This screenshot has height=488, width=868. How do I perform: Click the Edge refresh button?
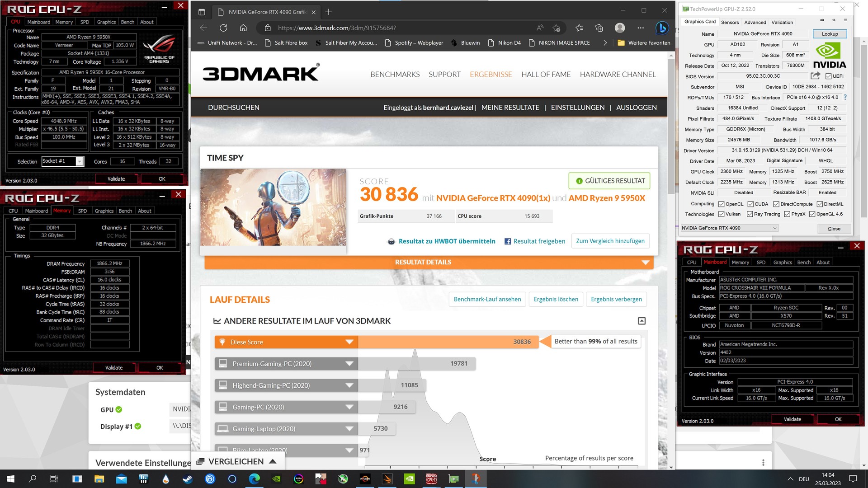pos(223,28)
